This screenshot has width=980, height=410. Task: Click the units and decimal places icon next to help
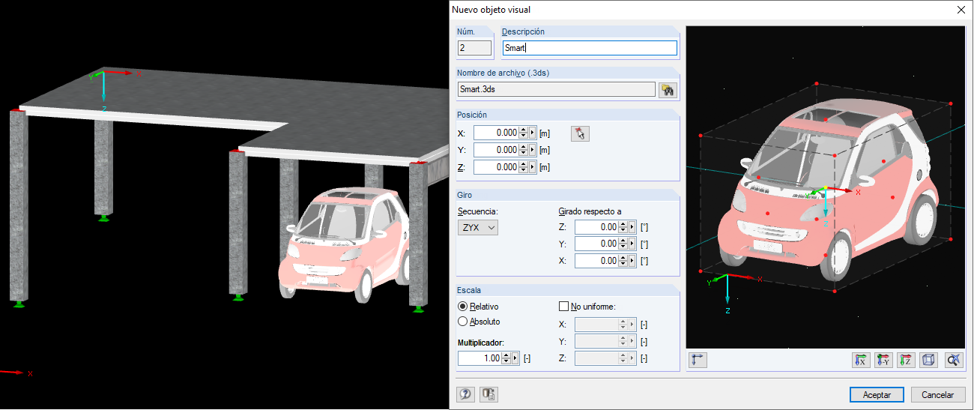tap(489, 394)
